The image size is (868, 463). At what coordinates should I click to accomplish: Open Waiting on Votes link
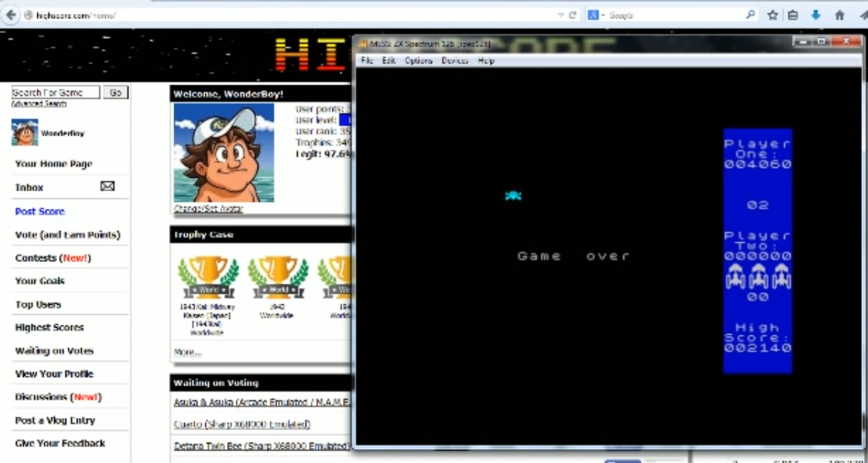coord(54,351)
